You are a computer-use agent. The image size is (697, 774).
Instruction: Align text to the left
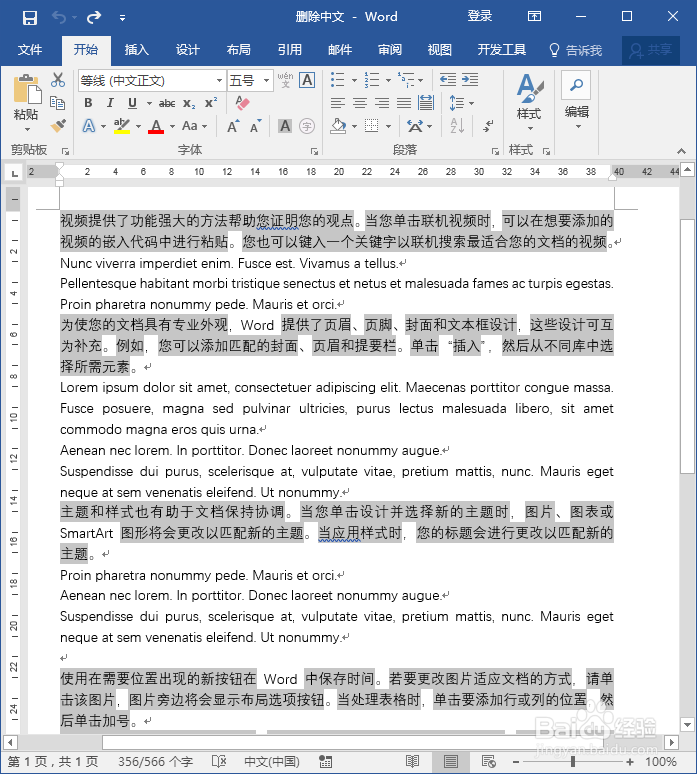338,103
